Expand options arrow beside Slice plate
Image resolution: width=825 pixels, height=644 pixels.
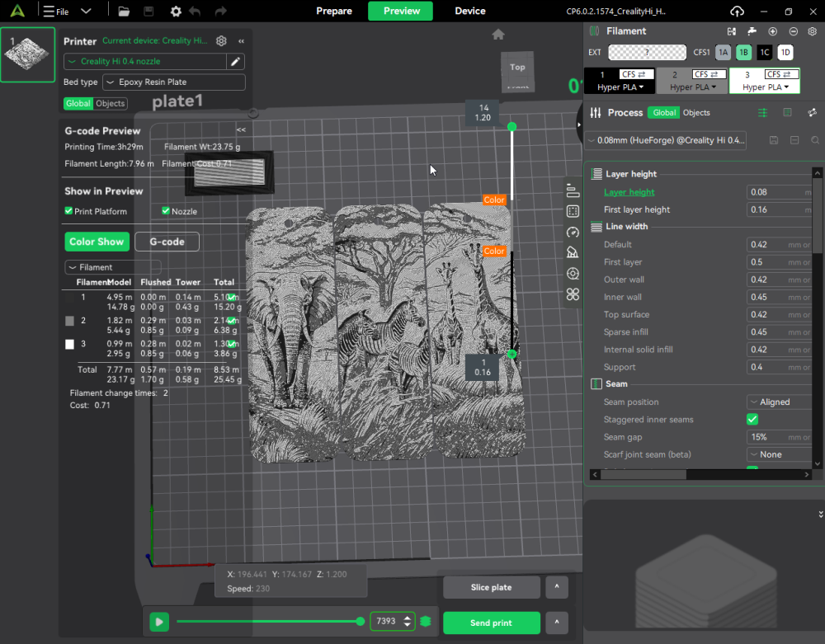[x=557, y=587]
